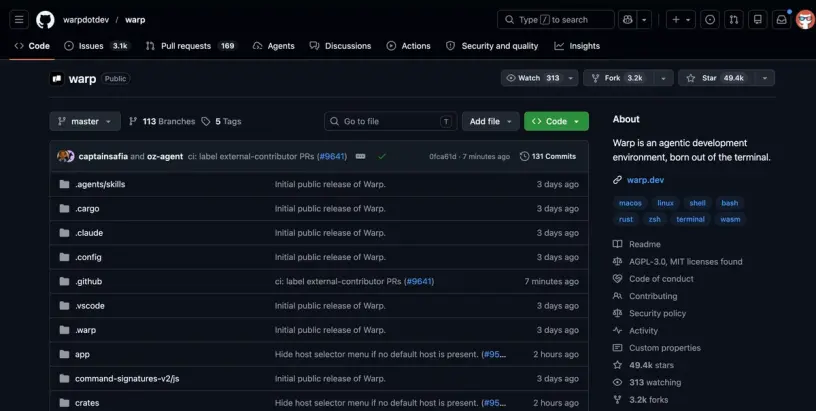The width and height of the screenshot is (816, 411).
Task: Switch to the Pull requests tab
Action: [x=191, y=46]
